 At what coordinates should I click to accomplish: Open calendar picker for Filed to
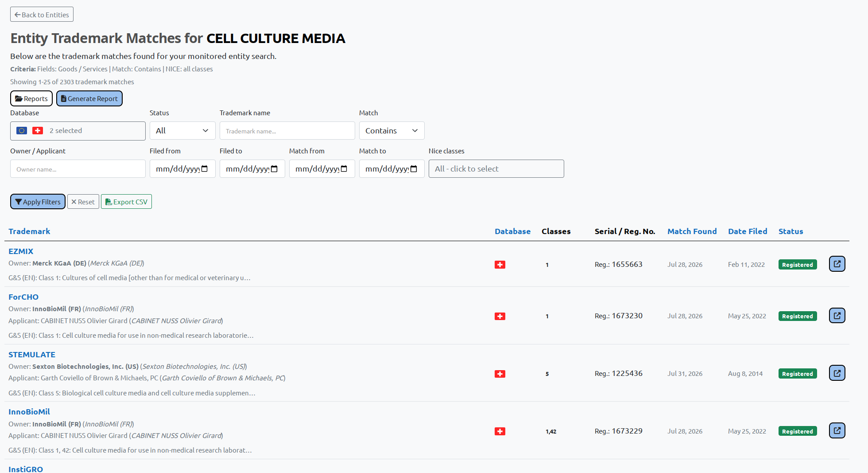pyautogui.click(x=274, y=169)
